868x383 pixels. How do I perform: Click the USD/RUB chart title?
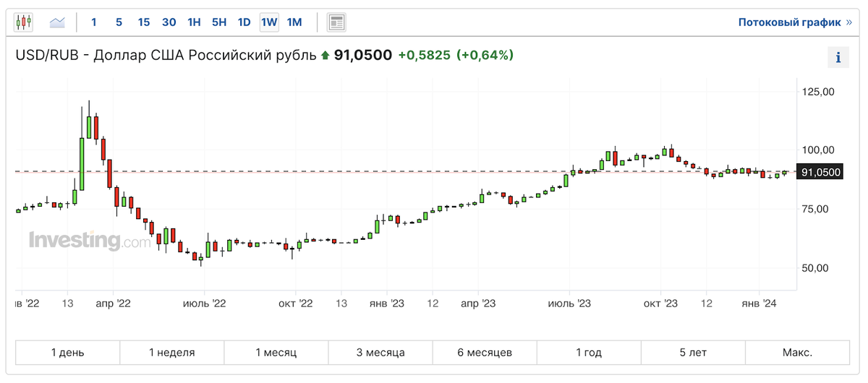coord(166,55)
